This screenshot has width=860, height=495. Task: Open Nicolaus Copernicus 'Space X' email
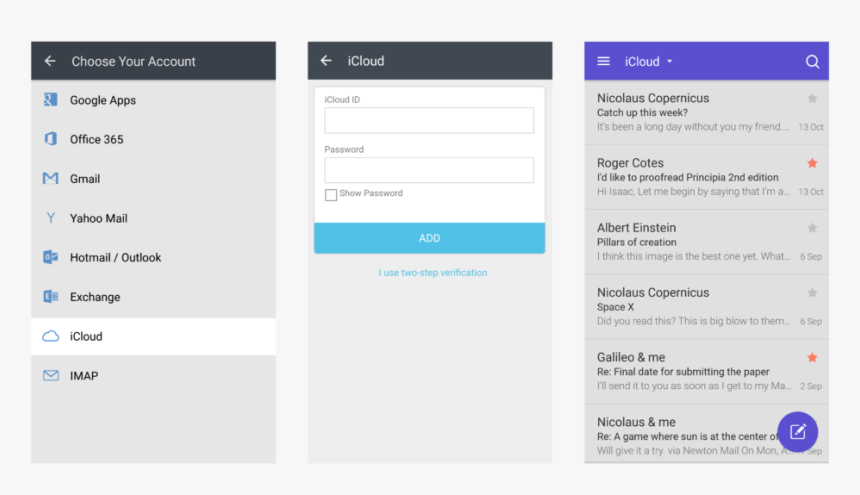coord(706,306)
